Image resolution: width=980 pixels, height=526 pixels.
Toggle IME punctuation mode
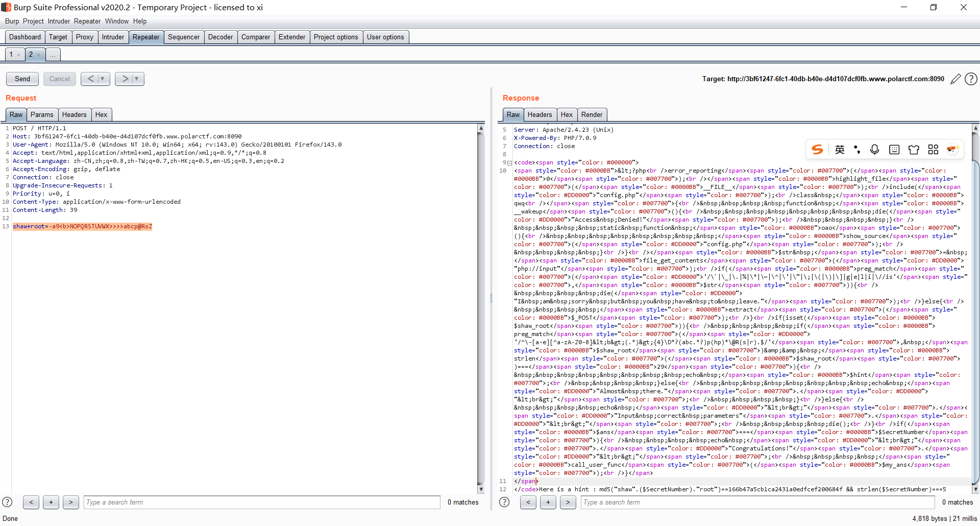[857, 149]
